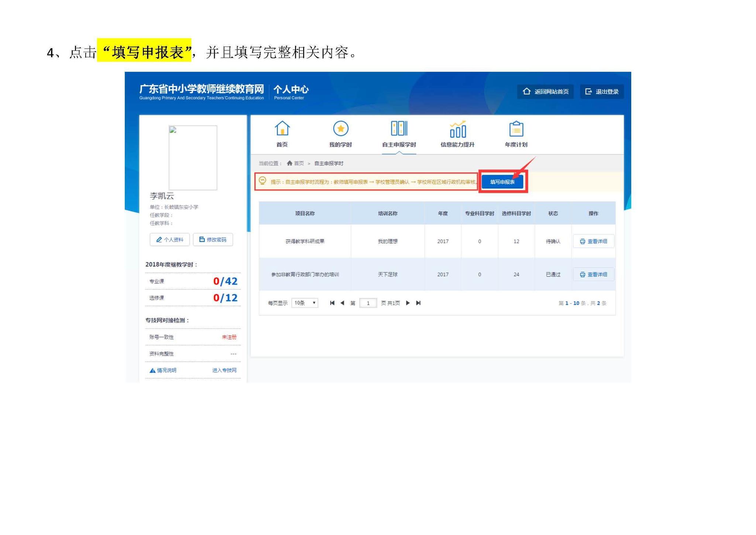Jump to last page icon
The image size is (756, 535).
[418, 303]
